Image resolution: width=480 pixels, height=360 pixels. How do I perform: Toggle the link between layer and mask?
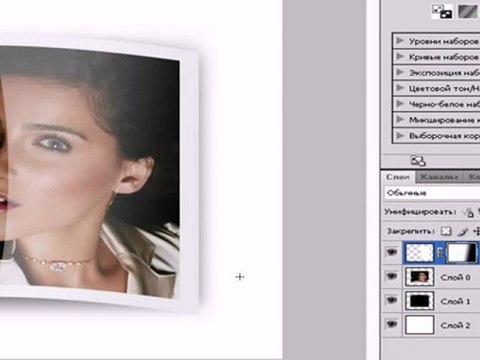click(x=440, y=253)
